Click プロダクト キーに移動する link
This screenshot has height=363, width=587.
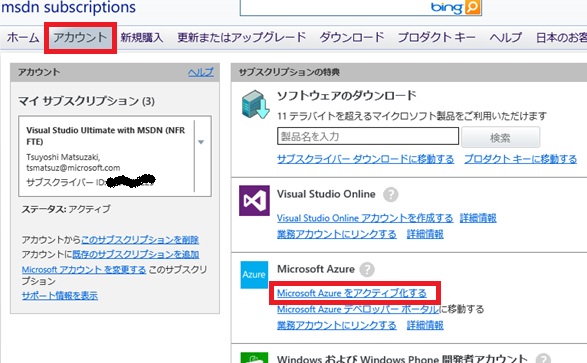coord(521,159)
